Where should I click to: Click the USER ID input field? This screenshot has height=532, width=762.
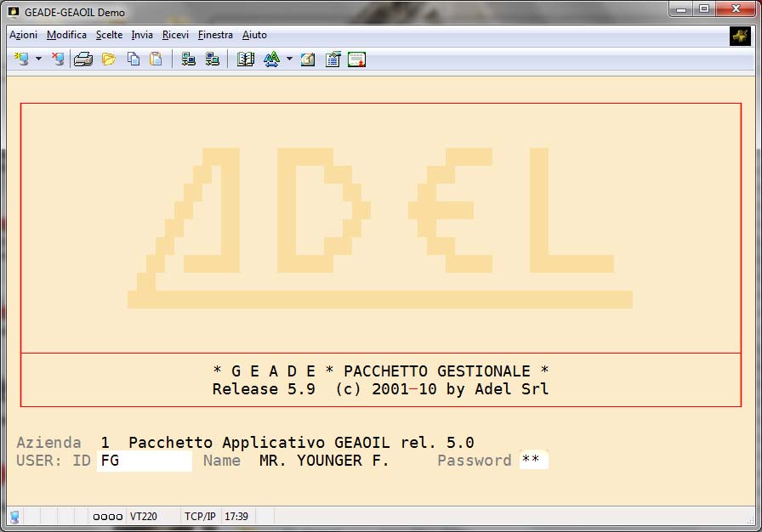(x=144, y=461)
